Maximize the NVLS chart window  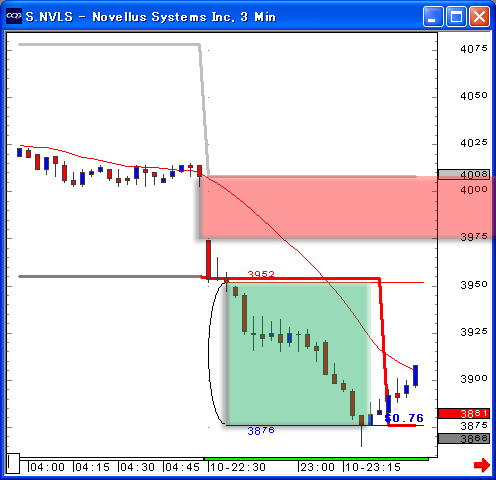tap(456, 16)
